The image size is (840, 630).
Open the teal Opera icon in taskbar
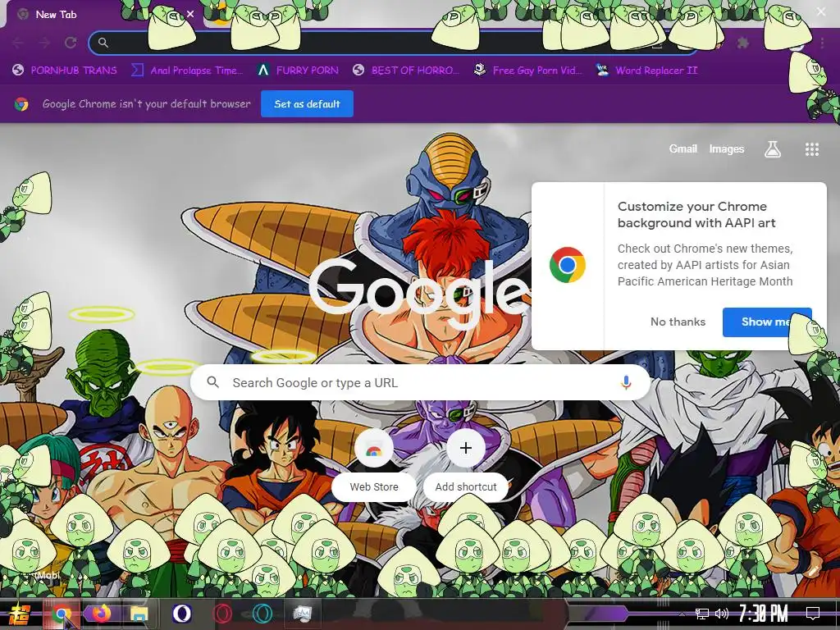262,614
